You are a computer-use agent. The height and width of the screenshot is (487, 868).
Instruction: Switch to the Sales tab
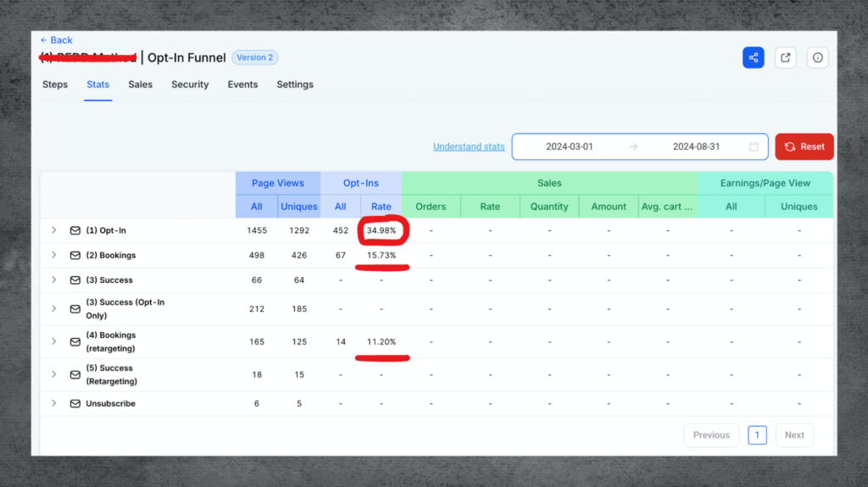point(141,85)
